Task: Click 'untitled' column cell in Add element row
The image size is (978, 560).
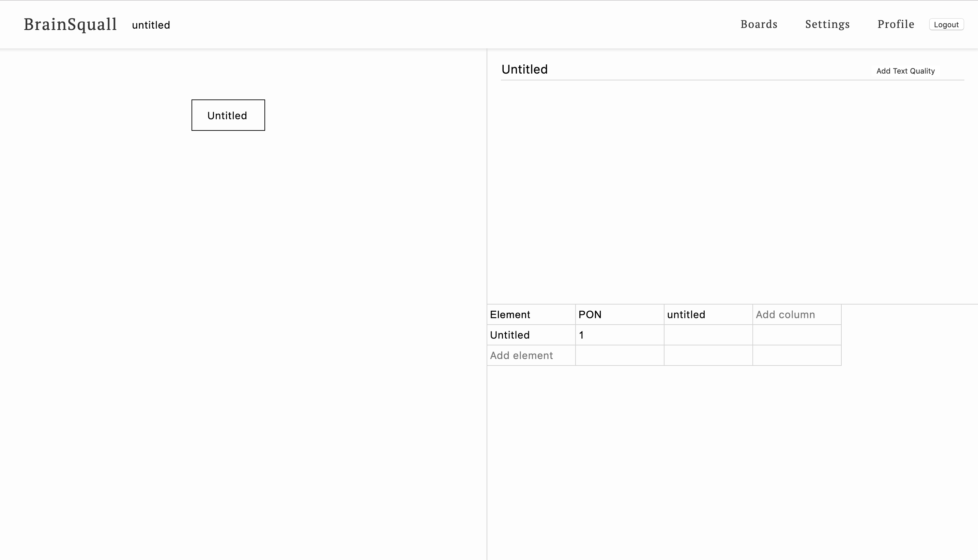Action: pos(708,355)
